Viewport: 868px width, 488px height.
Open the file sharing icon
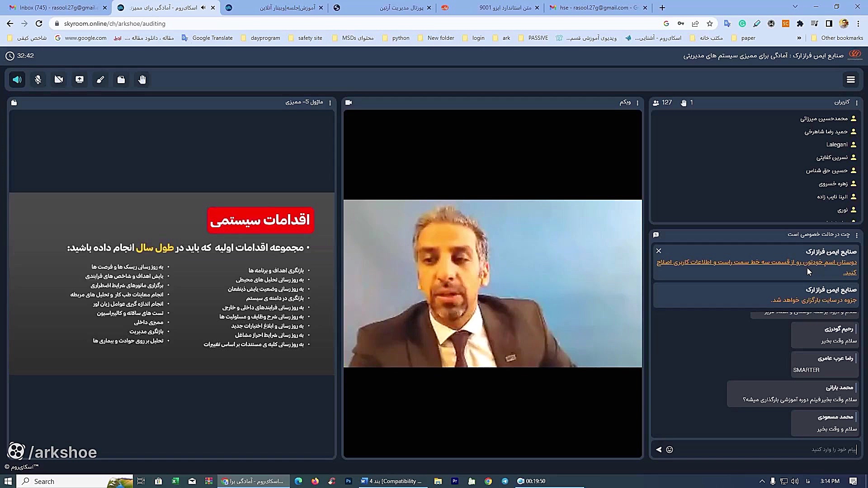(x=121, y=80)
